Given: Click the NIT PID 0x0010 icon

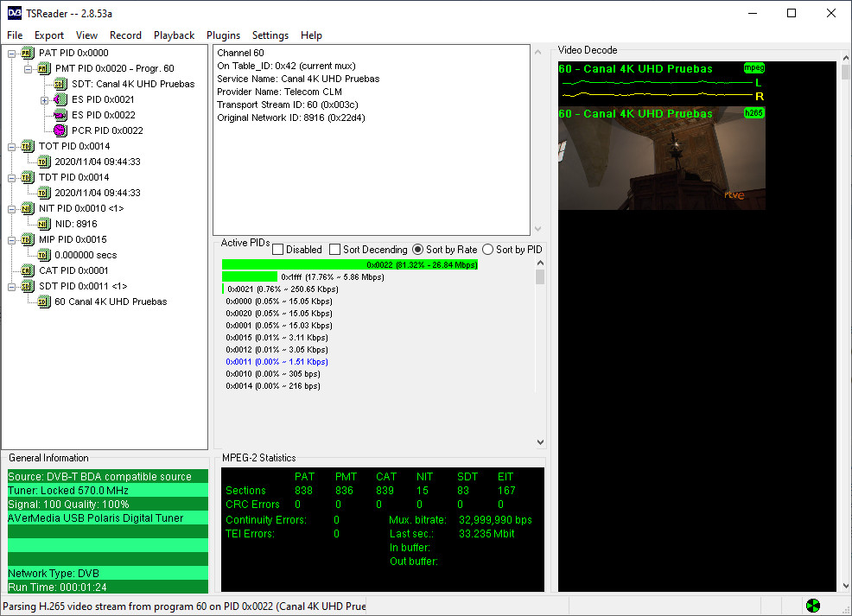Looking at the screenshot, I should pos(27,208).
